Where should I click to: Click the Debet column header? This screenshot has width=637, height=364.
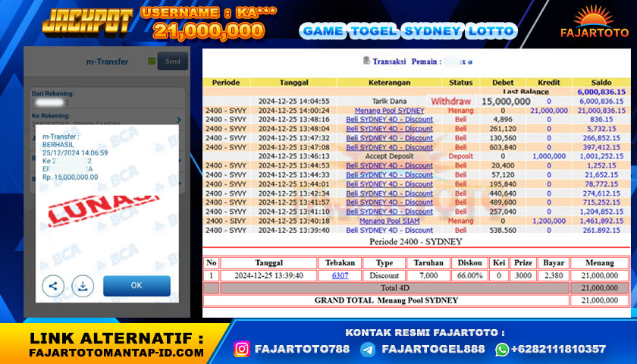(x=503, y=83)
